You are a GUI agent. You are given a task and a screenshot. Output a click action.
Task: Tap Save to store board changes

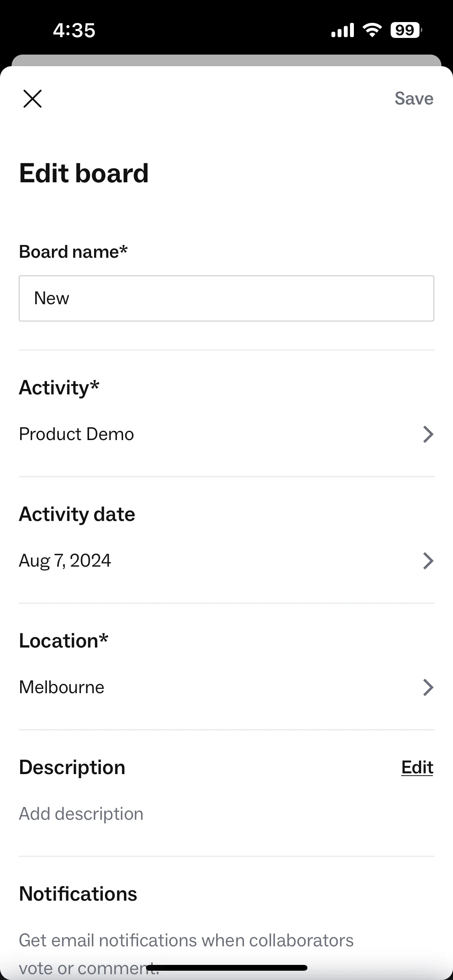pos(414,98)
